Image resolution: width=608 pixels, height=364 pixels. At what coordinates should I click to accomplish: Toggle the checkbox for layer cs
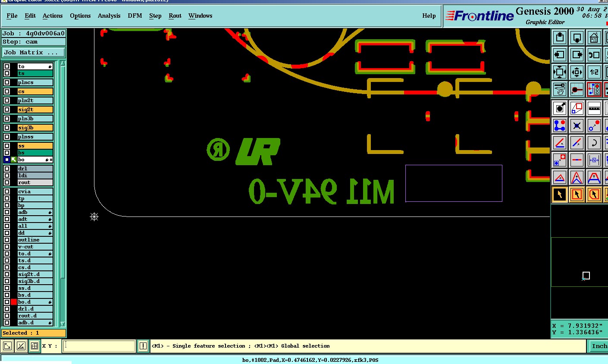tap(7, 91)
